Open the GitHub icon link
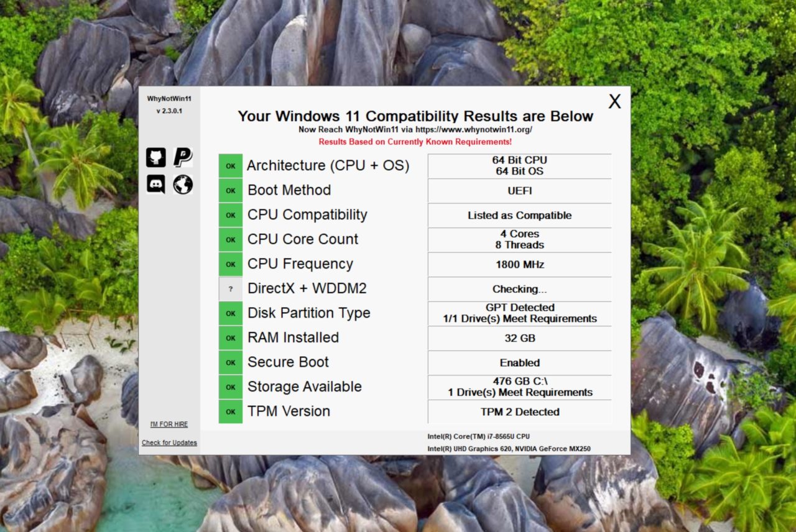Screen dimensions: 796x532 tap(156, 157)
